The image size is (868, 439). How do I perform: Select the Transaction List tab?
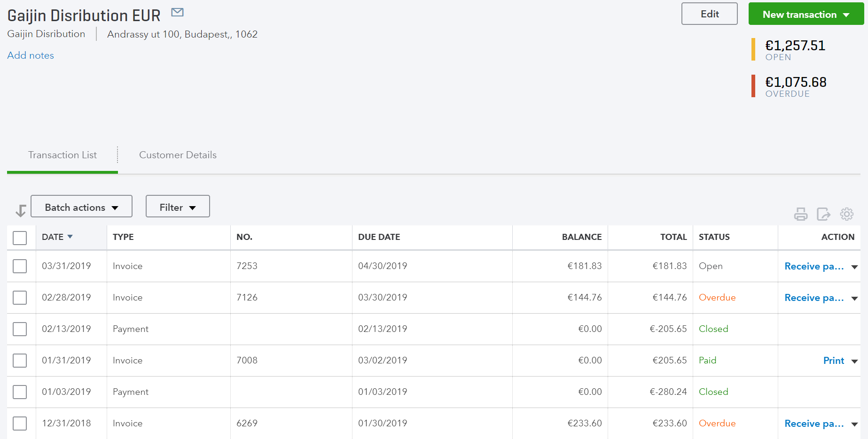[62, 155]
